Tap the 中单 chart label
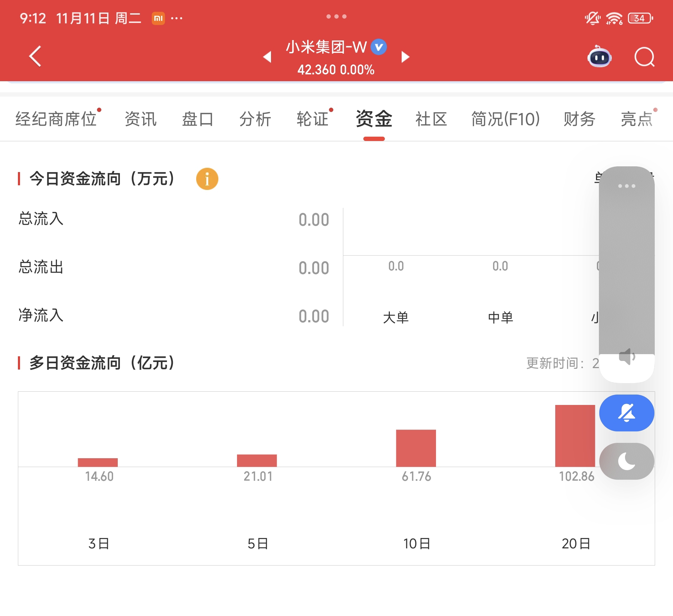The image size is (673, 616). click(500, 318)
